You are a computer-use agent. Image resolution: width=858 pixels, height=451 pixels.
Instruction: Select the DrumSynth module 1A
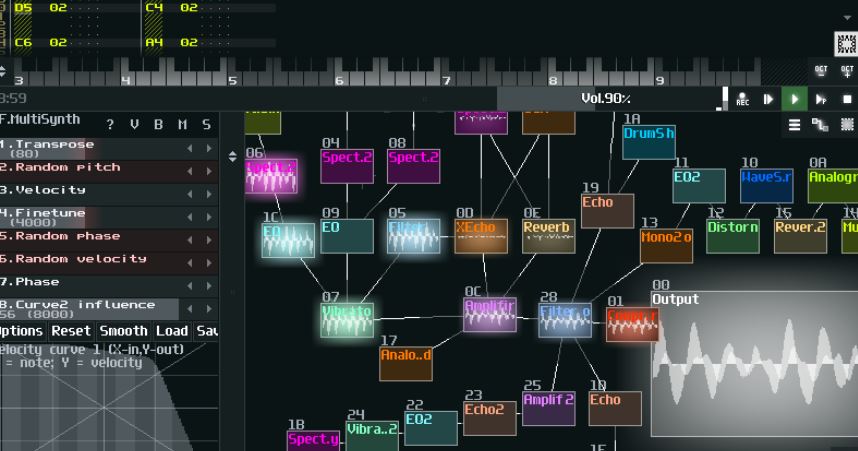pyautogui.click(x=649, y=142)
